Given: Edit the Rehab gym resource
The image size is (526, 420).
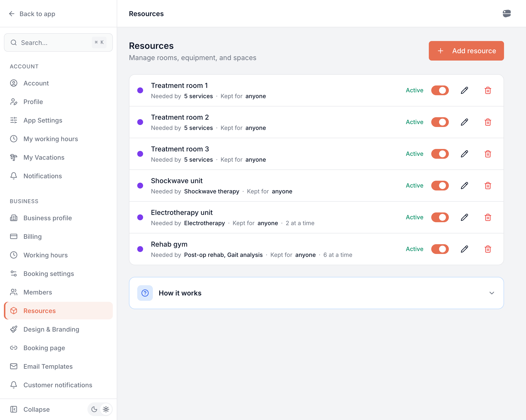Looking at the screenshot, I should (464, 249).
